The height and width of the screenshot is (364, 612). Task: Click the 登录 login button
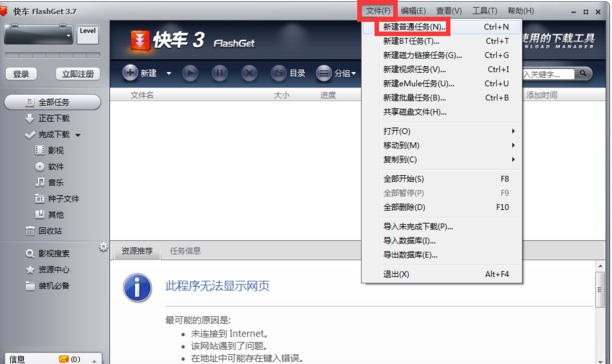click(21, 74)
